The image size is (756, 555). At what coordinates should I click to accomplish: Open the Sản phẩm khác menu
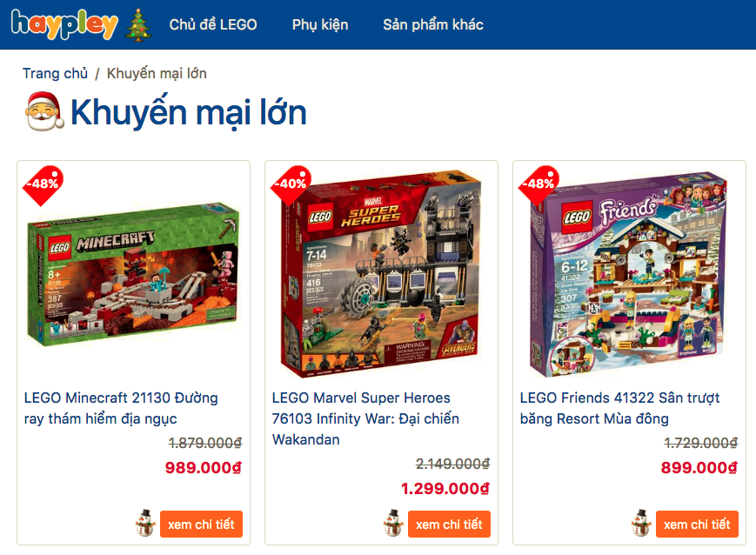[x=433, y=24]
